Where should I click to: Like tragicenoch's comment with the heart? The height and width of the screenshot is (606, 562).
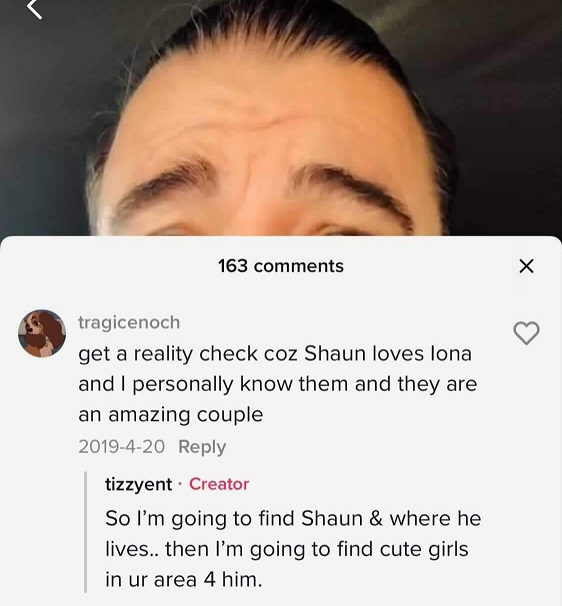[x=526, y=333]
